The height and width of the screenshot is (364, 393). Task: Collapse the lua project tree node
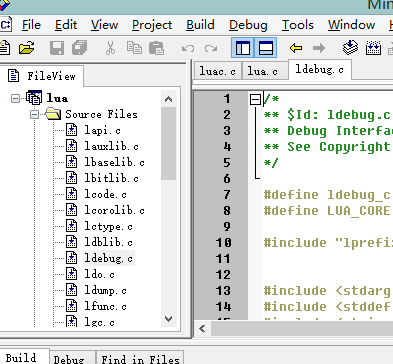tap(15, 98)
